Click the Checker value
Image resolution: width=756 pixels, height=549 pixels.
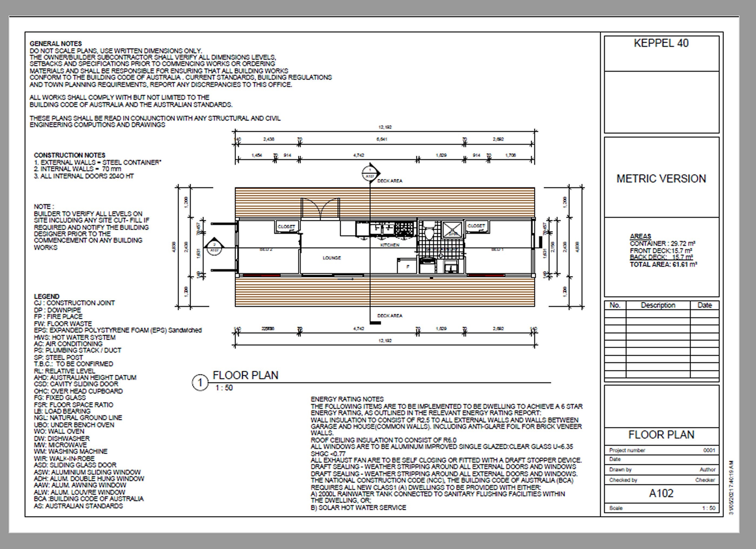(x=705, y=480)
